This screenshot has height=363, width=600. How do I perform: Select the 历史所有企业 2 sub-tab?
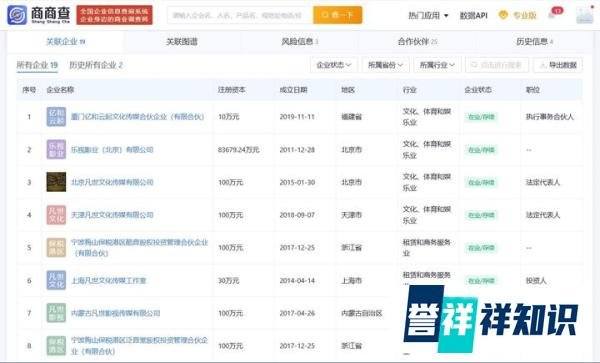96,65
